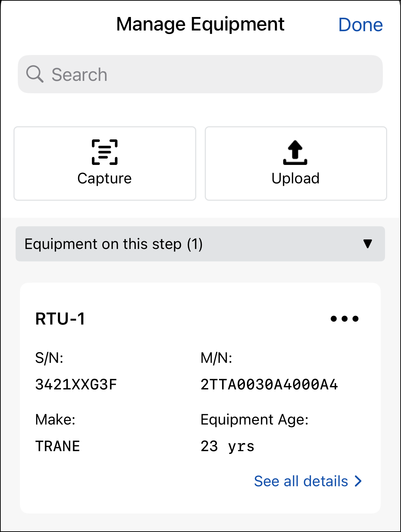Image resolution: width=401 pixels, height=532 pixels.
Task: Click the chevron next to See all details
Action: pos(358,481)
